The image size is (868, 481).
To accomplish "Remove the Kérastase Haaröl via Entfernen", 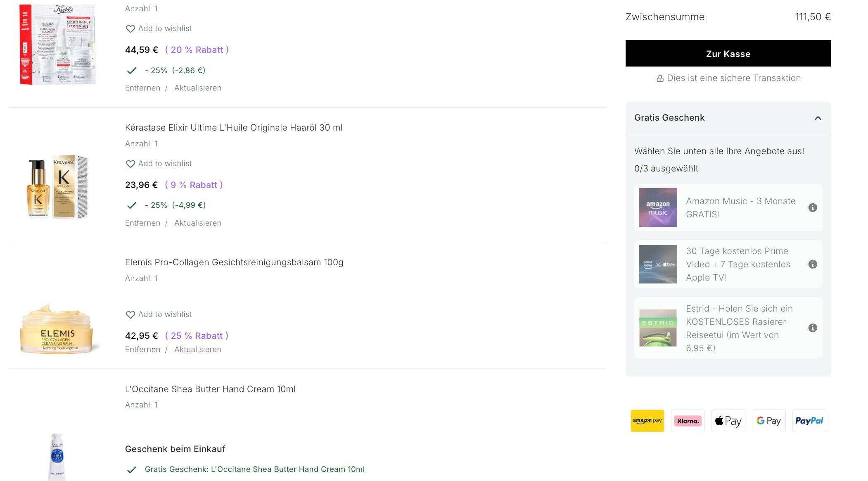I will tap(142, 223).
